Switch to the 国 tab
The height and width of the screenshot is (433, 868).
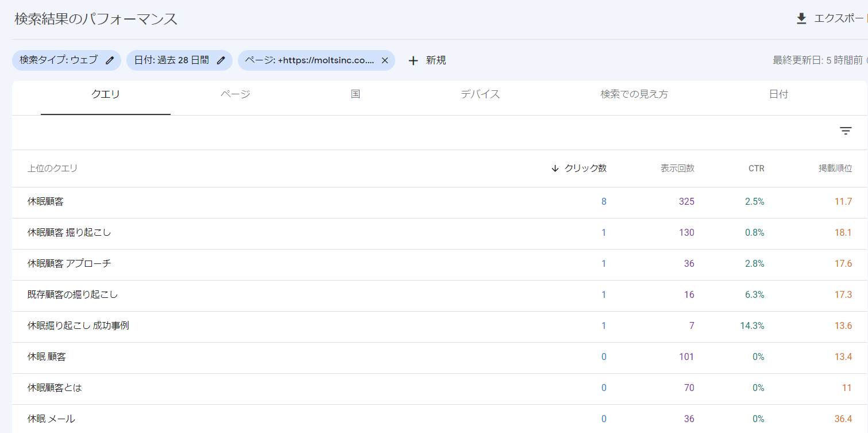[x=356, y=94]
